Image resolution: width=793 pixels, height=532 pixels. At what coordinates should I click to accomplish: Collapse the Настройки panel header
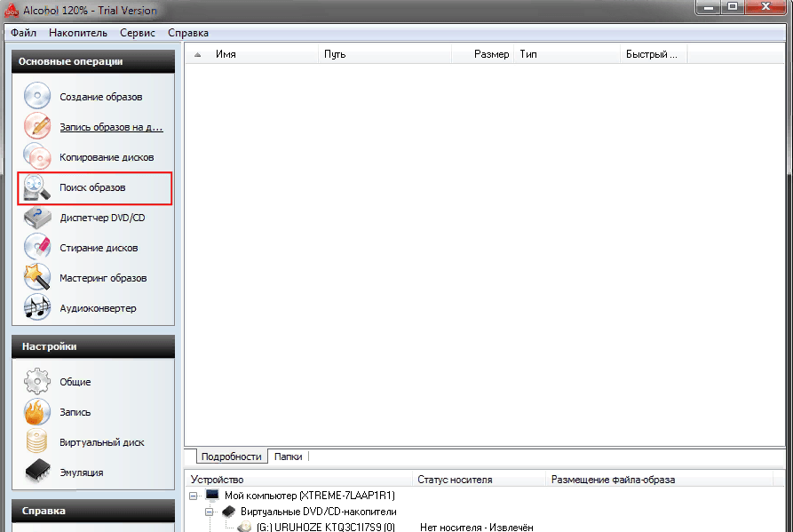93,346
